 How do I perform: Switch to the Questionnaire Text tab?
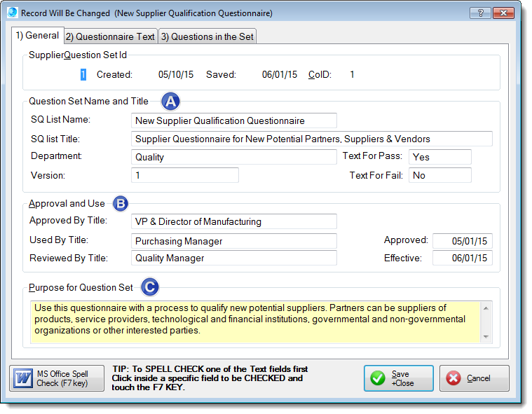[x=110, y=36]
